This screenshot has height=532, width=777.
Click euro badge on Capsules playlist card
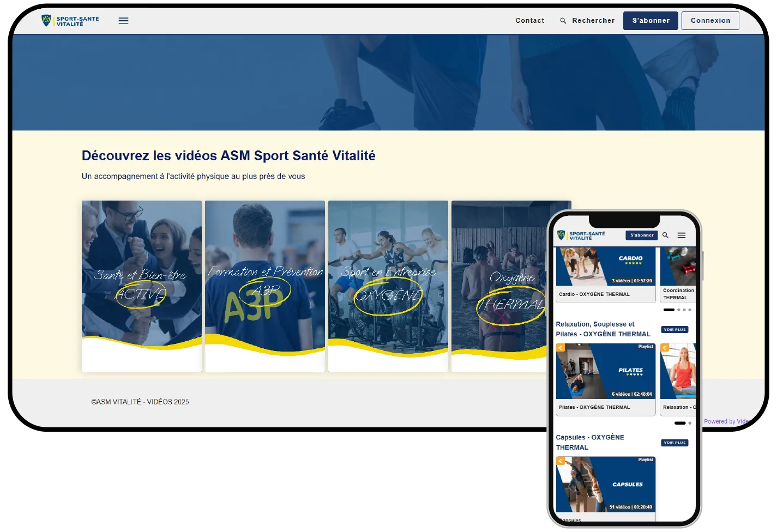(560, 461)
